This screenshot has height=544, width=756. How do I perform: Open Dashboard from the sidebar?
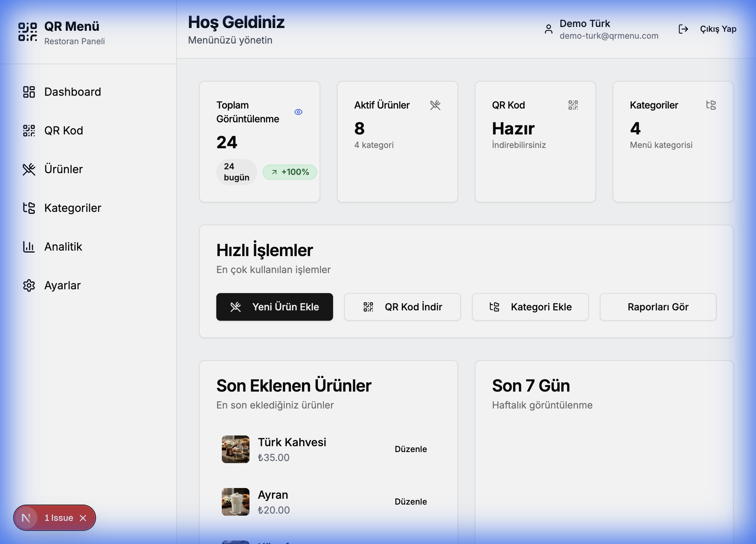coord(29,92)
